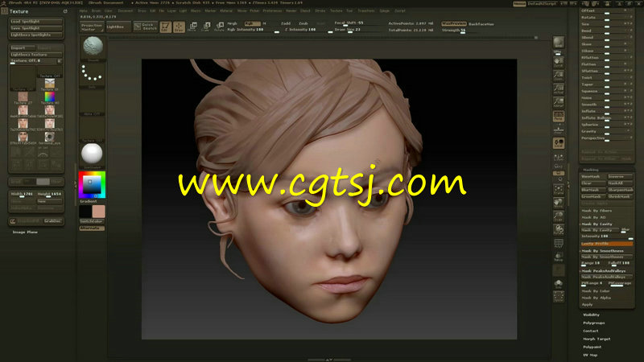The height and width of the screenshot is (362, 644).
Task: Click the Actual size icon
Action: coord(558,88)
